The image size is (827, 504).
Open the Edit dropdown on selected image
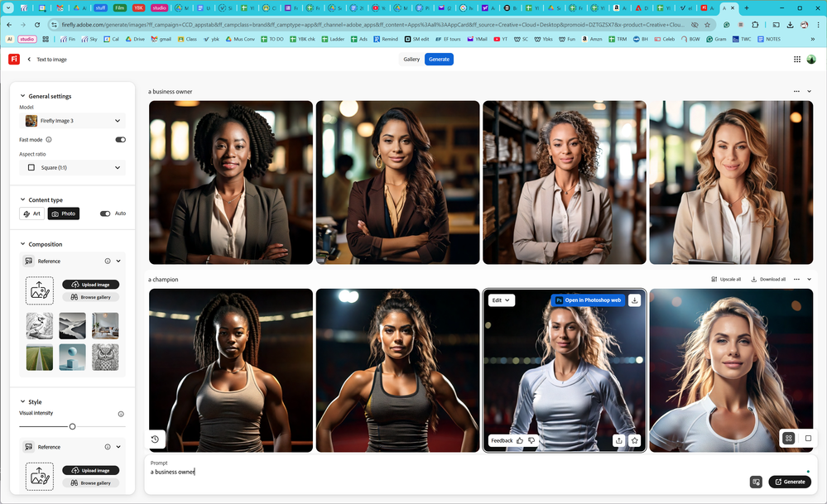(501, 300)
